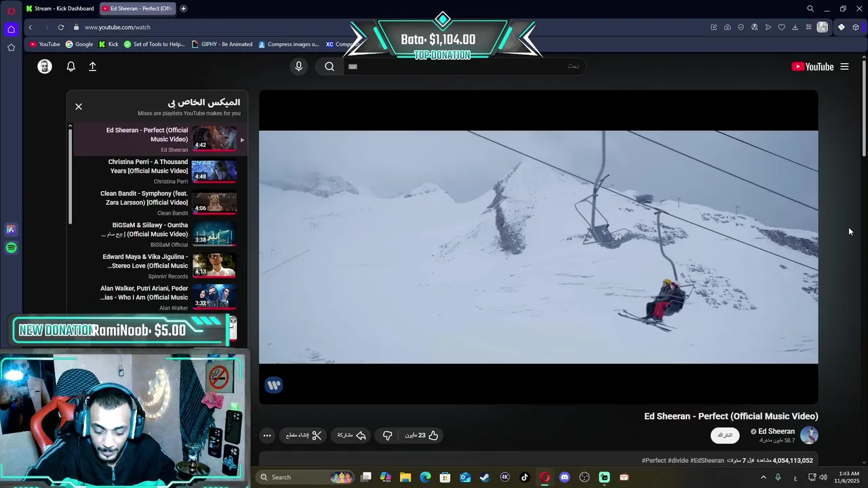Image resolution: width=868 pixels, height=488 pixels.
Task: Click the create clip scissors button
Action: [x=304, y=435]
